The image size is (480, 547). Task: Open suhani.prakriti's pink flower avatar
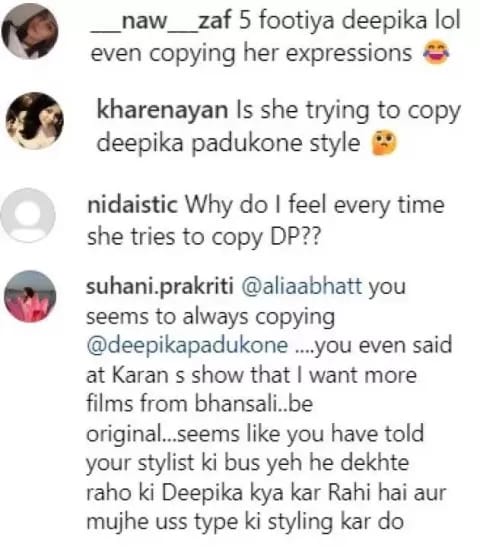(x=30, y=296)
